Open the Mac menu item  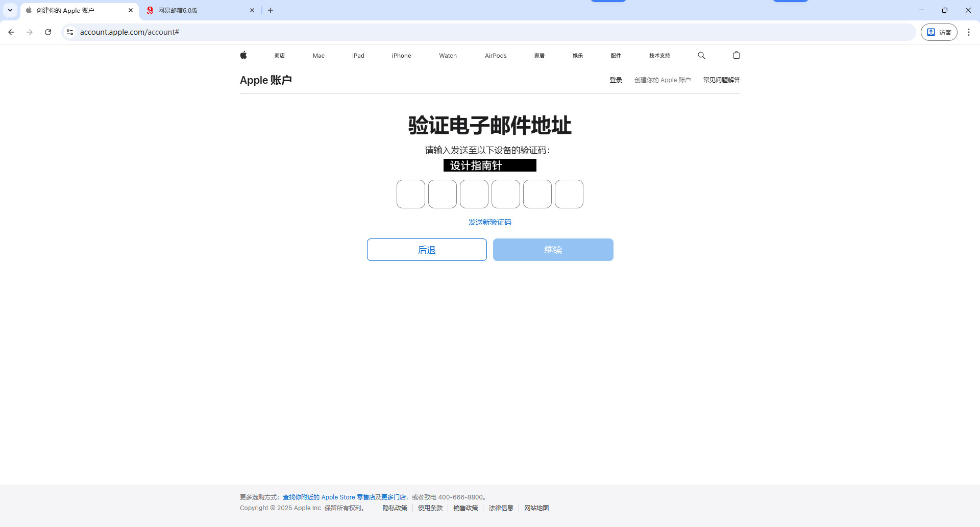[318, 56]
